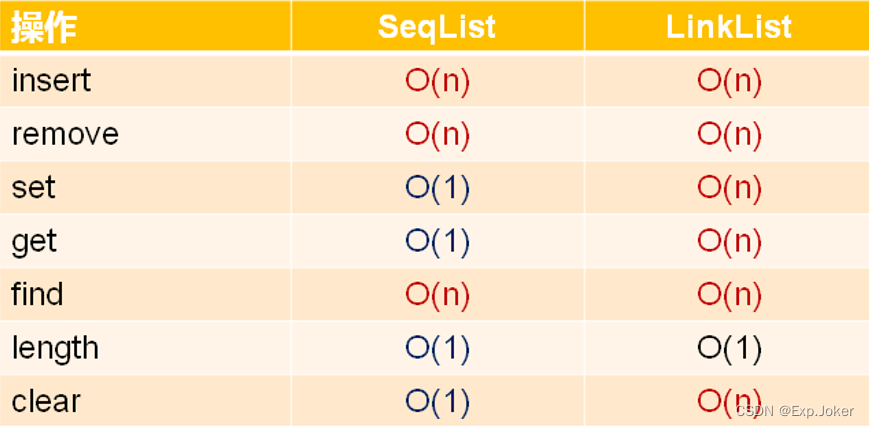This screenshot has height=428, width=869.
Task: Click SeqList clear complexity O(1)
Action: click(x=437, y=401)
